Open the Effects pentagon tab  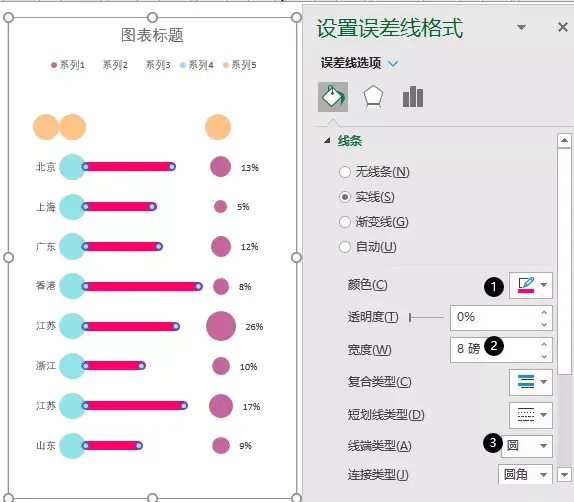(373, 97)
